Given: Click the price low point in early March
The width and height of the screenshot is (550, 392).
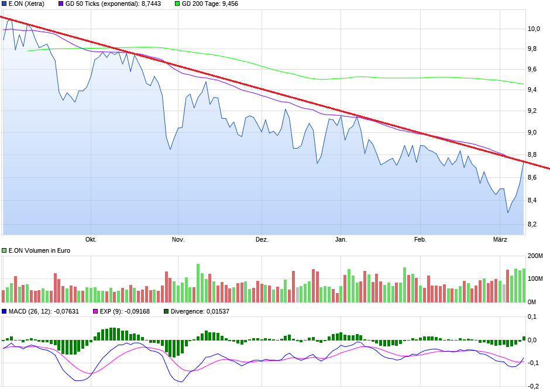Looking at the screenshot, I should pyautogui.click(x=508, y=212).
